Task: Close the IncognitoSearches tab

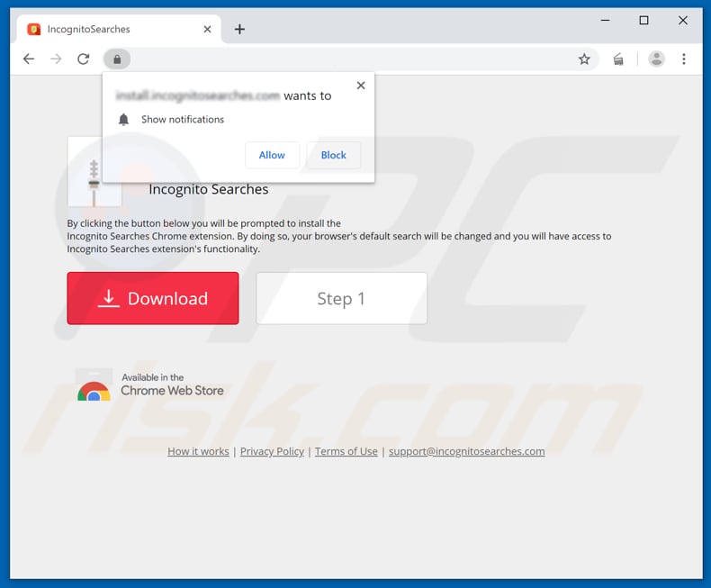Action: [x=207, y=30]
